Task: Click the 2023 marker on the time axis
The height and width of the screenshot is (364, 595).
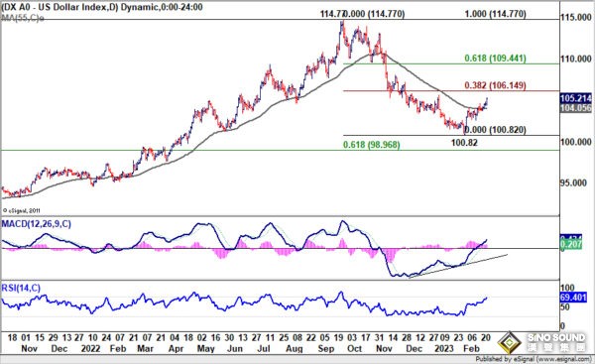Action: 443,348
